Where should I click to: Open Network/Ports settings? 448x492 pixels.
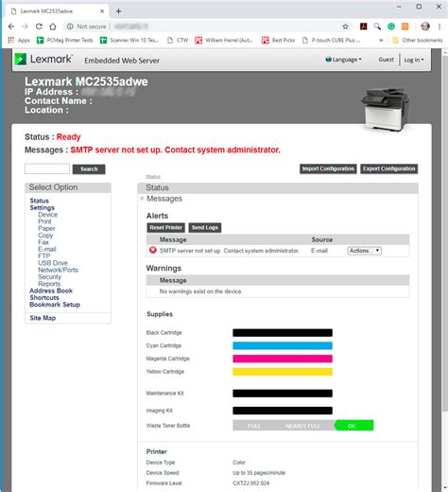tap(58, 270)
